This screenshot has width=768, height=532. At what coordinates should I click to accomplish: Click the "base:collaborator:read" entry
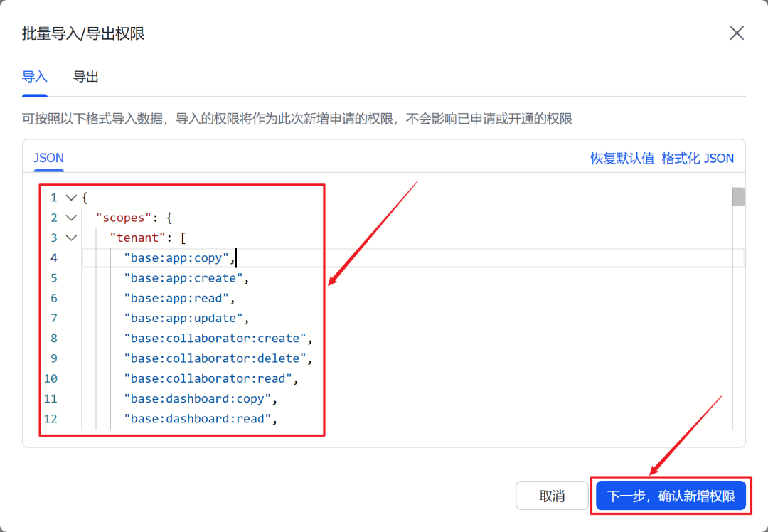click(208, 378)
